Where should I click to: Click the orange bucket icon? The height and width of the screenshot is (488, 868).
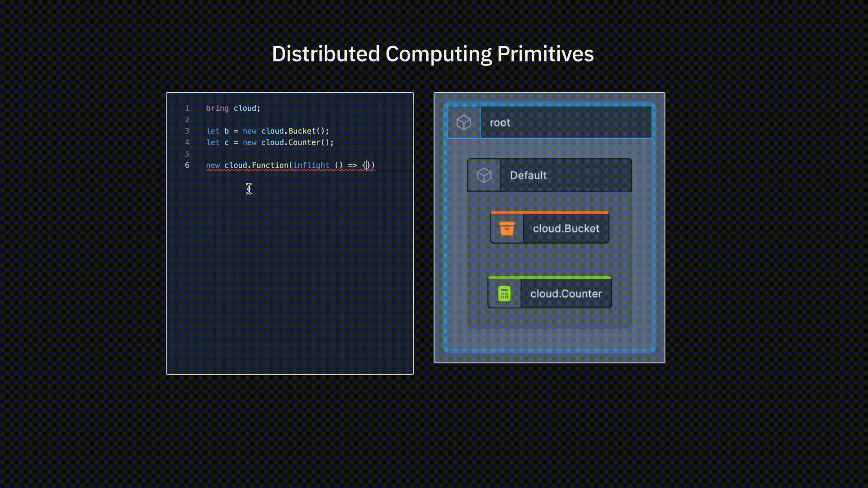pos(507,229)
